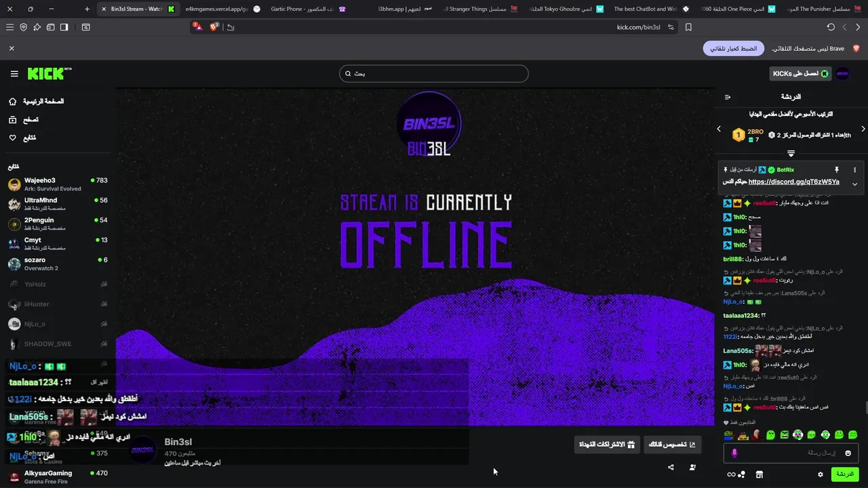Click the تخصيص قناتك button

coord(672,445)
